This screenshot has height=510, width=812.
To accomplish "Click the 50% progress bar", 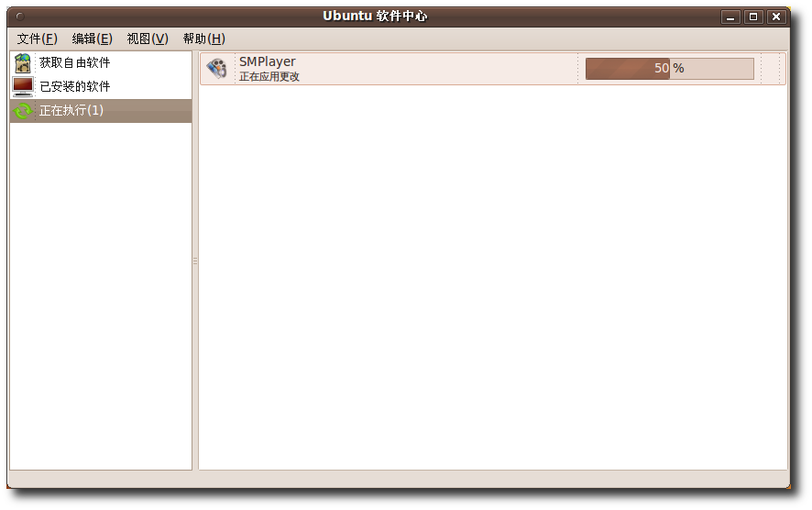I will click(x=670, y=69).
